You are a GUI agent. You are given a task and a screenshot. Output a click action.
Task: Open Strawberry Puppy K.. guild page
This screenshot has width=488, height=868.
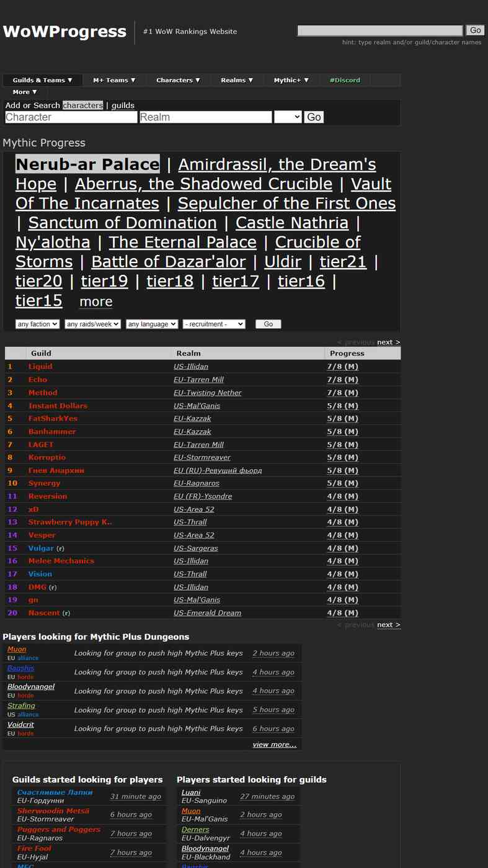coord(70,522)
